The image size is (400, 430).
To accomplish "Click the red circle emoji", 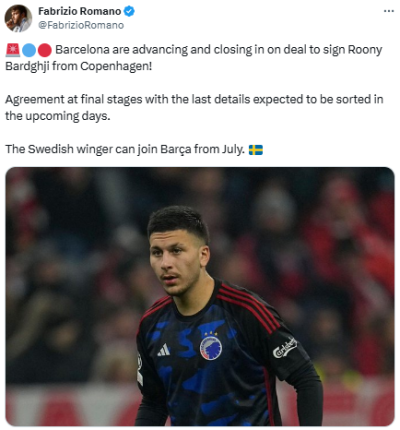I will [45, 50].
